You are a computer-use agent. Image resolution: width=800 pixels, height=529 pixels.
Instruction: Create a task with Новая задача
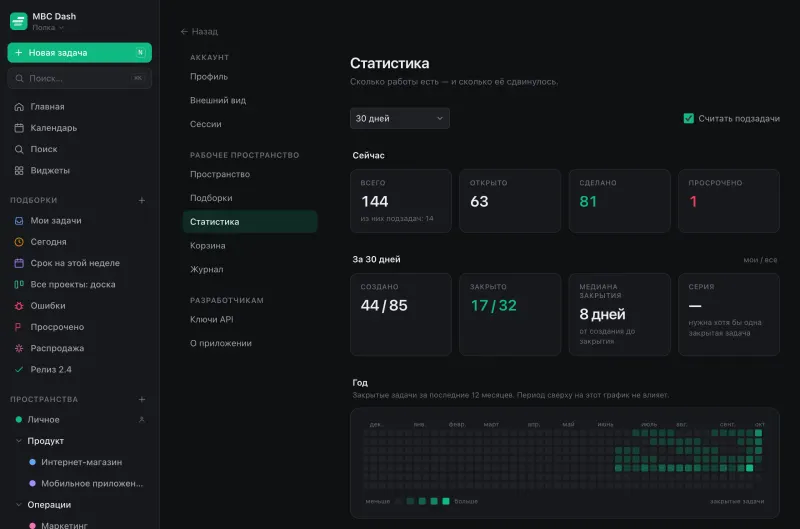pos(80,53)
